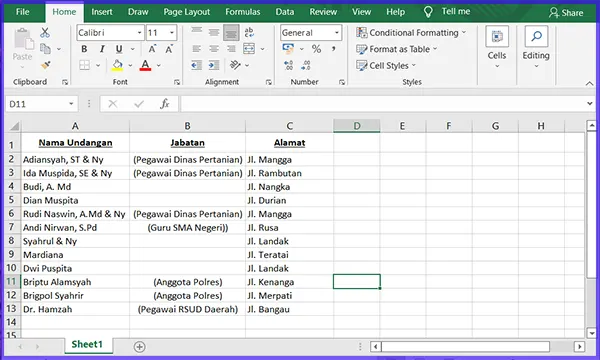The image size is (600, 360).
Task: Switch to the Data tab
Action: click(x=285, y=12)
